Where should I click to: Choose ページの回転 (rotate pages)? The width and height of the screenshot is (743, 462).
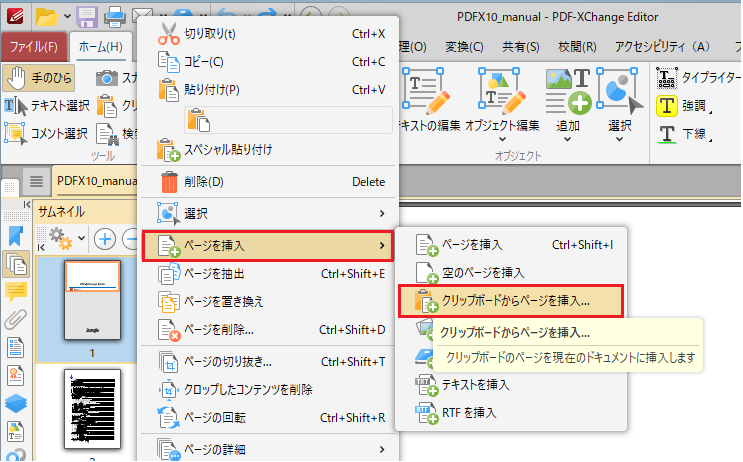[268, 418]
